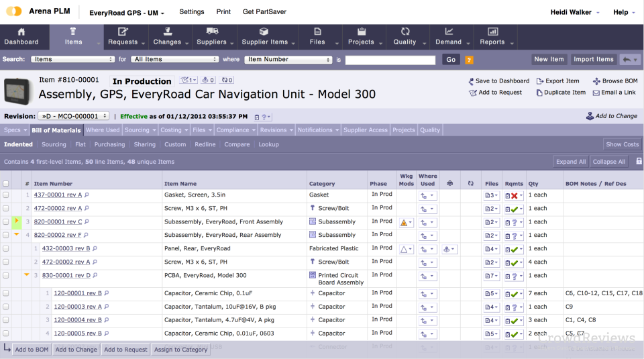Collapse the 820-00002 rev F subassembly row
The image size is (644, 359).
[16, 234]
